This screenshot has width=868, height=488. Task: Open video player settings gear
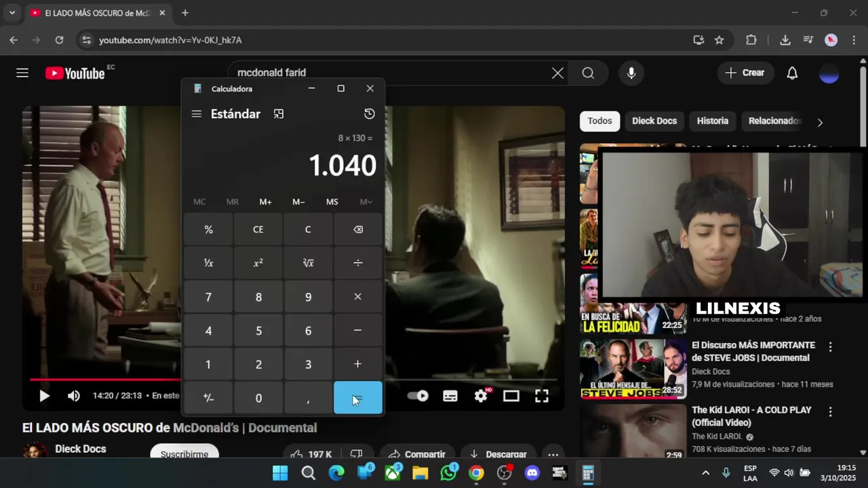coord(481,396)
